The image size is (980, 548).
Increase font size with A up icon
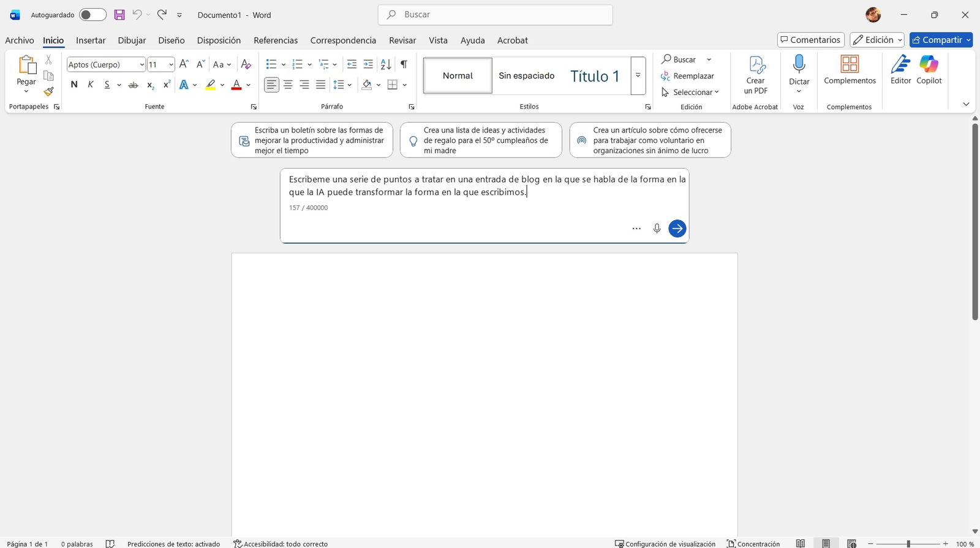coord(184,64)
